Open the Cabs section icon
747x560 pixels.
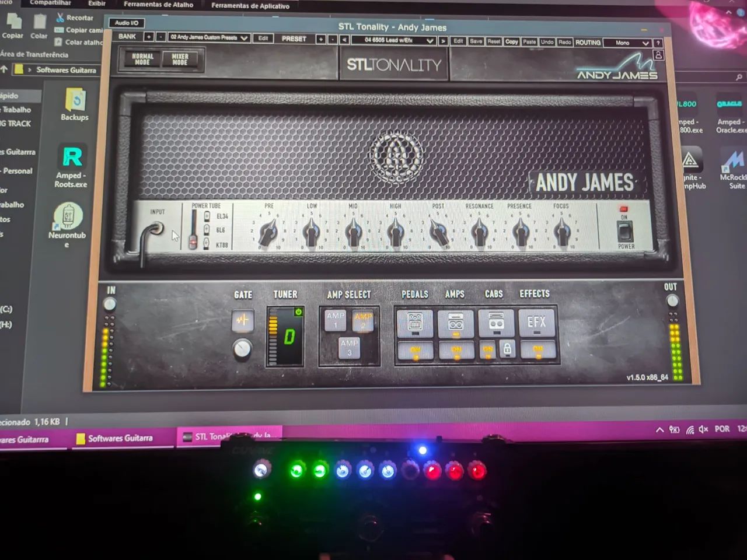pyautogui.click(x=496, y=322)
